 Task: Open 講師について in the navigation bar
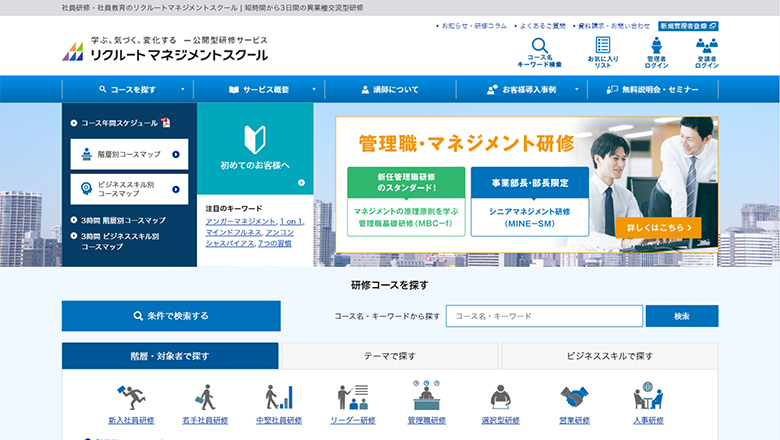[x=390, y=89]
